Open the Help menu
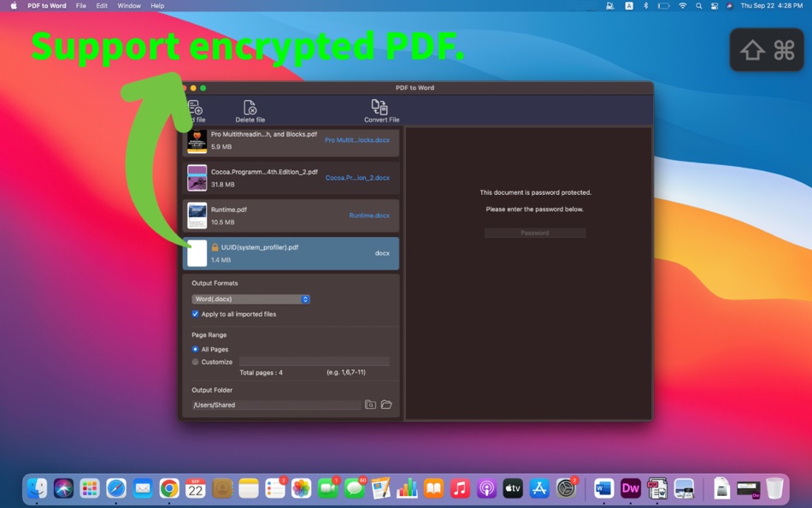Screen dimensions: 812x508 click(157, 6)
